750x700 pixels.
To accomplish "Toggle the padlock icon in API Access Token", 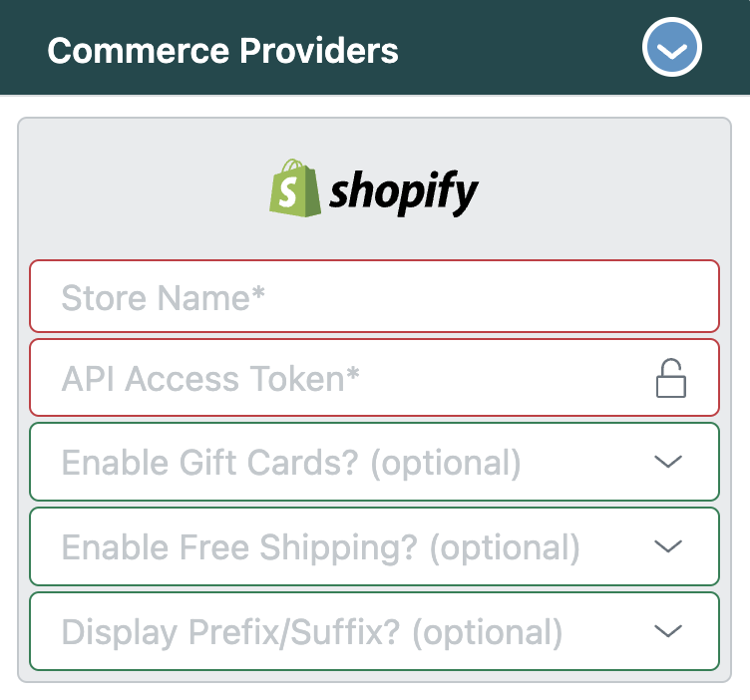I will 670,378.
